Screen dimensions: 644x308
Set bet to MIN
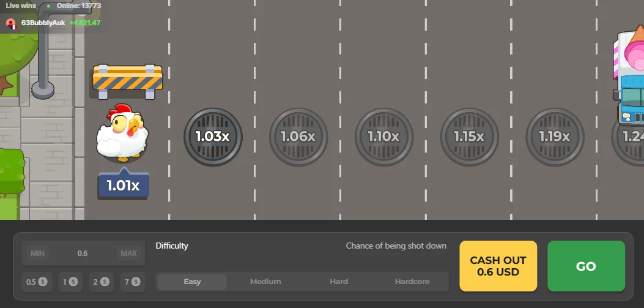pos(37,254)
